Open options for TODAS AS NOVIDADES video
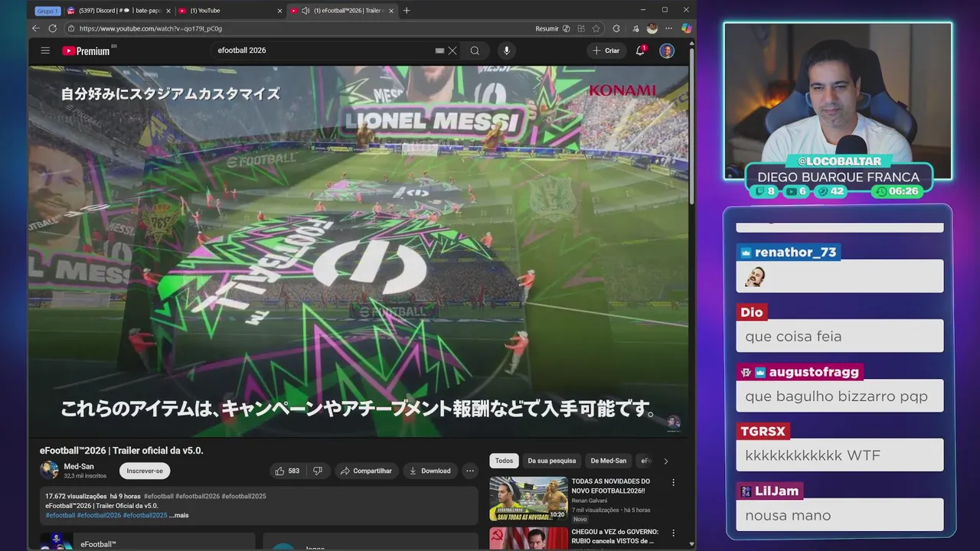This screenshot has height=551, width=980. point(674,483)
